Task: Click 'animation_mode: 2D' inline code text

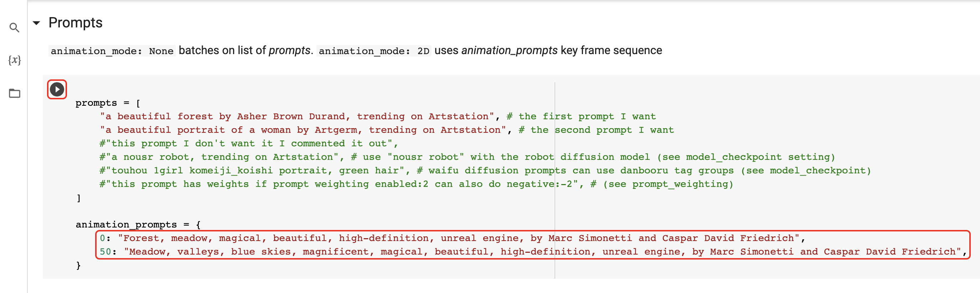Action: tap(373, 51)
